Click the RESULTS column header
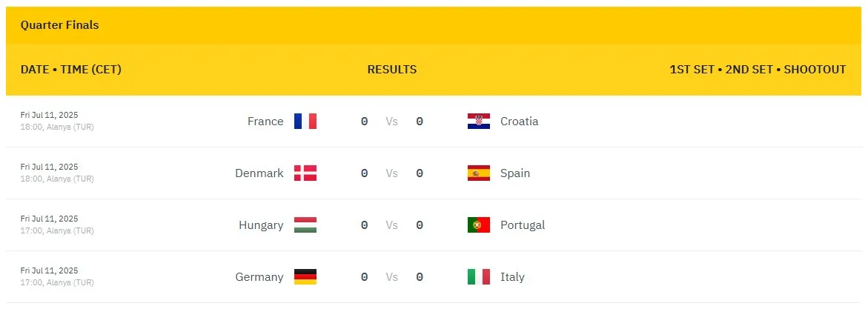 tap(392, 70)
